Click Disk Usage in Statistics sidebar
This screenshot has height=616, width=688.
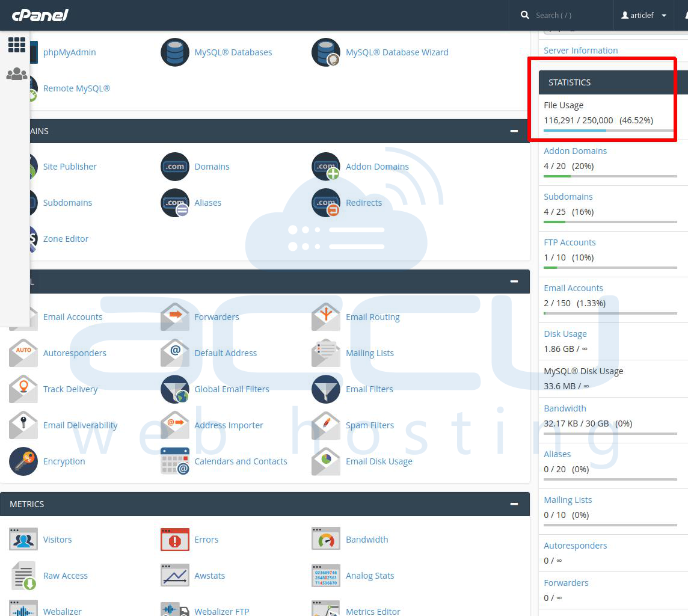(565, 334)
